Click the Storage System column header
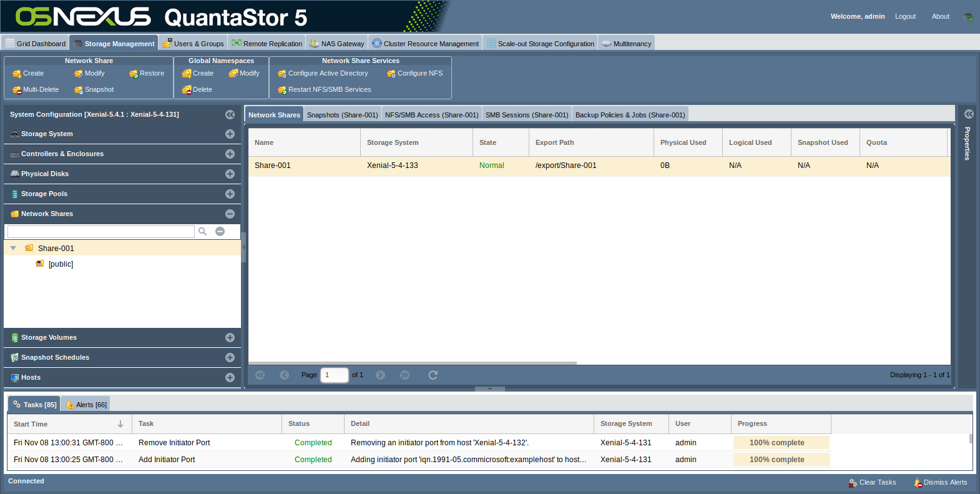Image resolution: width=980 pixels, height=494 pixels. (416, 143)
